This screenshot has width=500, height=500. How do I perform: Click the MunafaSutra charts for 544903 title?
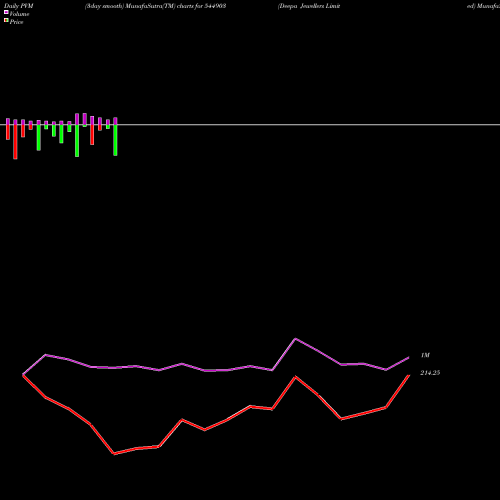tap(155, 6)
